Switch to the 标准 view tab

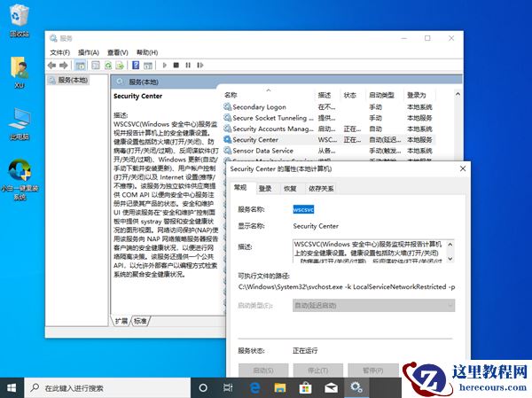(x=140, y=321)
